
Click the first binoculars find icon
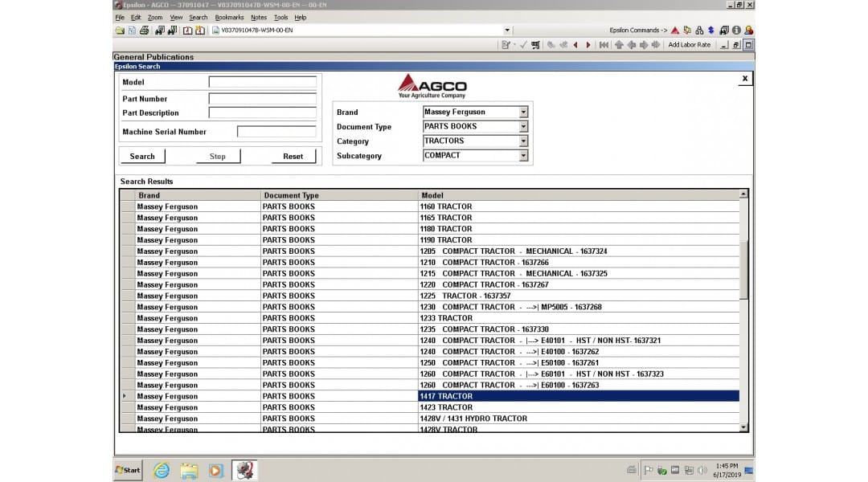[x=160, y=31]
